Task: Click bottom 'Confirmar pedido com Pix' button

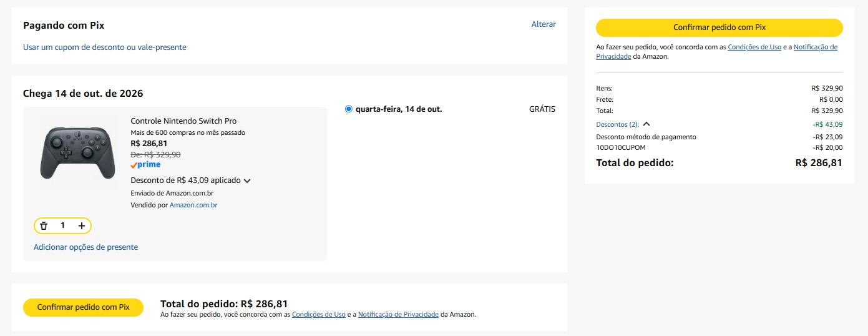Action: click(83, 307)
